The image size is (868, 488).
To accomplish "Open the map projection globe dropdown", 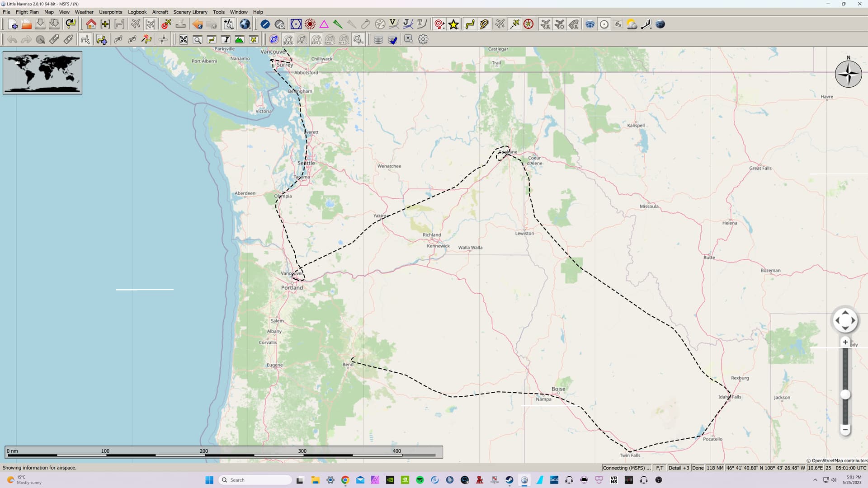I will point(245,24).
